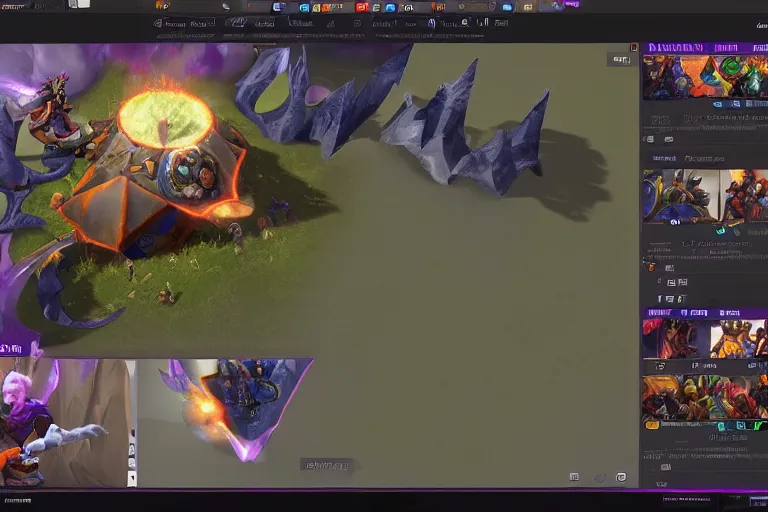Click the yellow badge below bottom sidebar thumbnail
Image resolution: width=768 pixels, height=512 pixels.
pyautogui.click(x=652, y=425)
